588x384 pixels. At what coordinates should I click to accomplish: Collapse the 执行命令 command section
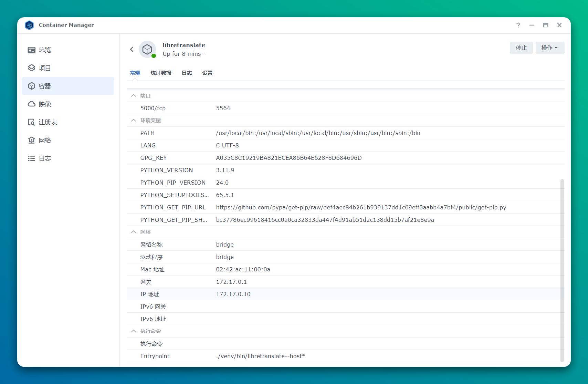pyautogui.click(x=134, y=331)
